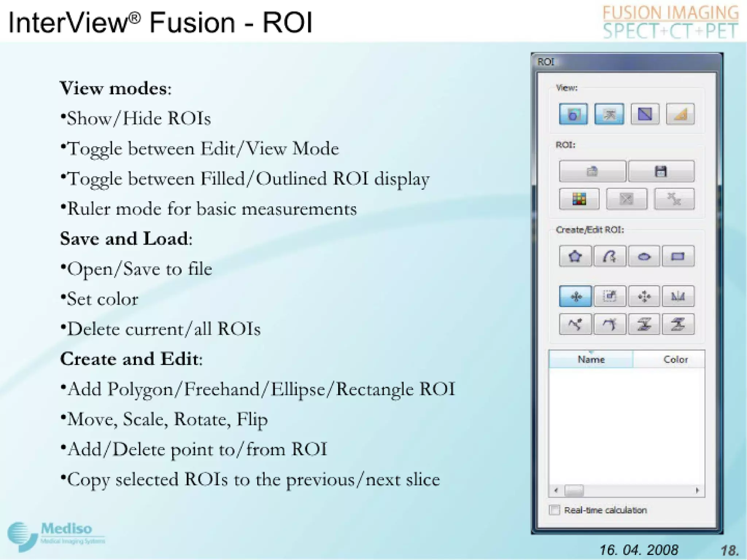747x560 pixels.
Task: Click 'Open/Save to file' bullet text
Action: (136, 269)
